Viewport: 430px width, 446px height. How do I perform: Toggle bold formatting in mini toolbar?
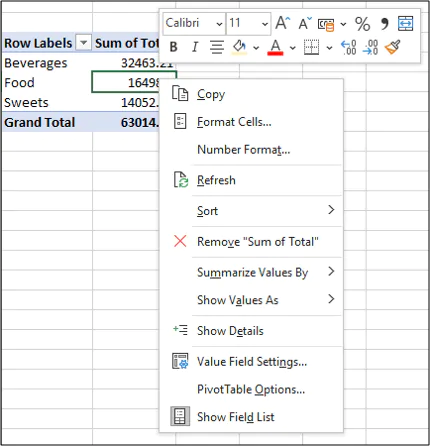coord(173,47)
